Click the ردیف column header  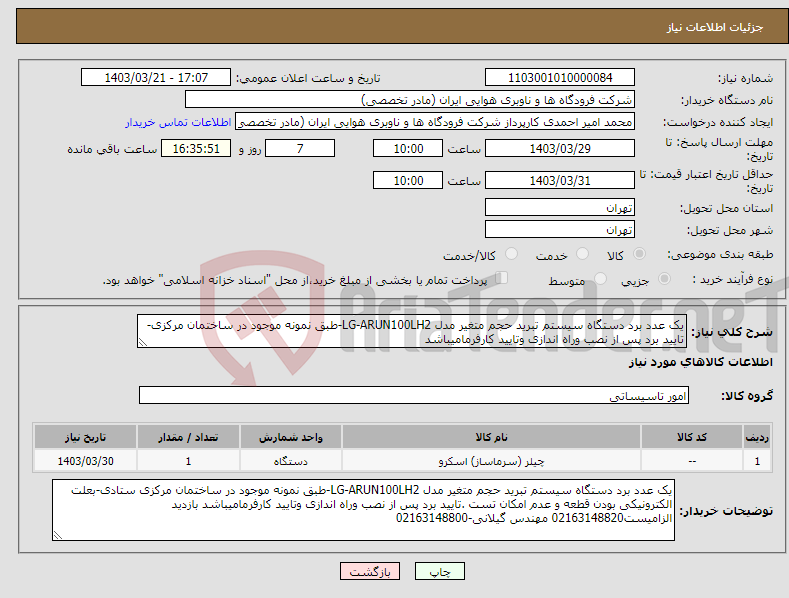757,437
